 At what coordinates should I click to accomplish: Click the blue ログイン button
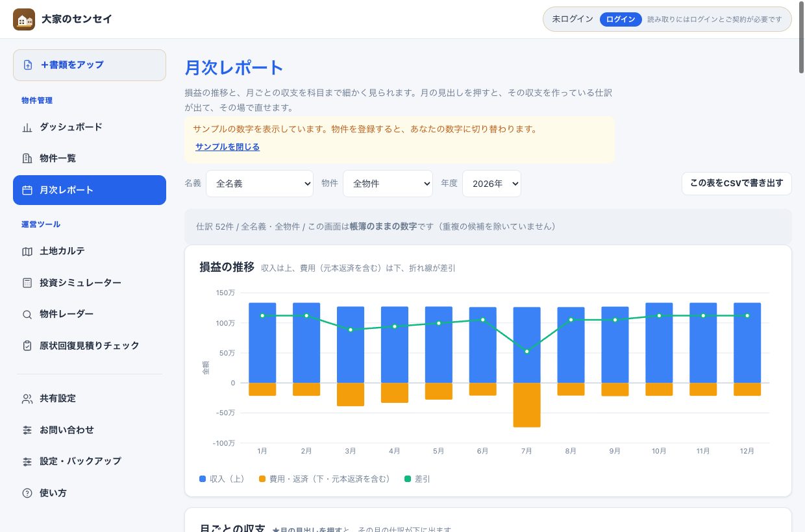(x=621, y=19)
